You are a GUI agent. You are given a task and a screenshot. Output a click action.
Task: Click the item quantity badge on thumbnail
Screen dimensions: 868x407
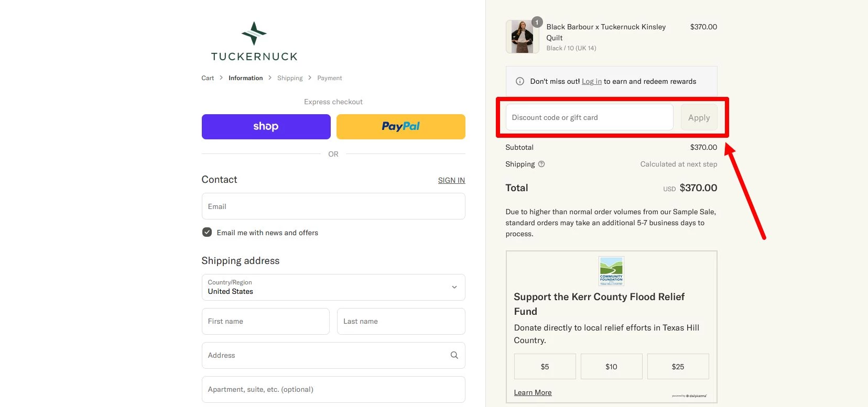pyautogui.click(x=537, y=23)
